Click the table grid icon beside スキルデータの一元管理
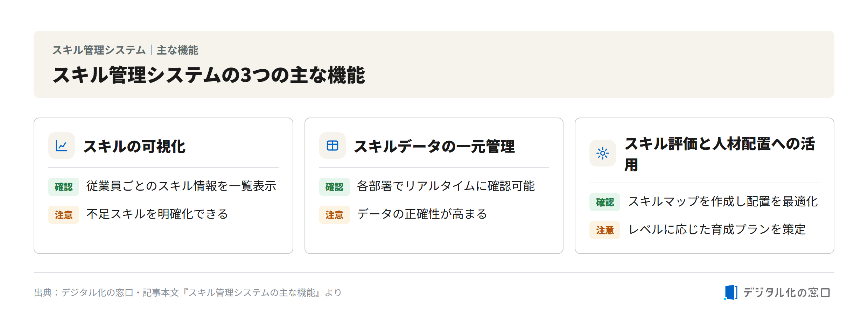This screenshot has height=333, width=868. click(x=332, y=146)
